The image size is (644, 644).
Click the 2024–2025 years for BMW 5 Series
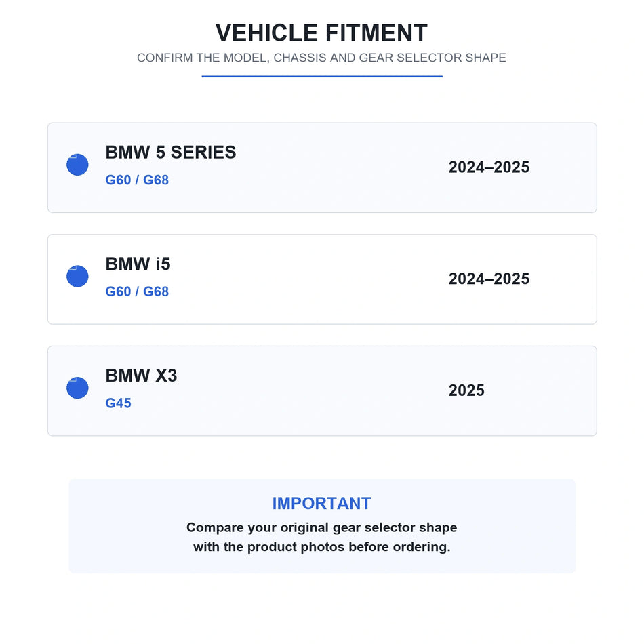pyautogui.click(x=489, y=167)
